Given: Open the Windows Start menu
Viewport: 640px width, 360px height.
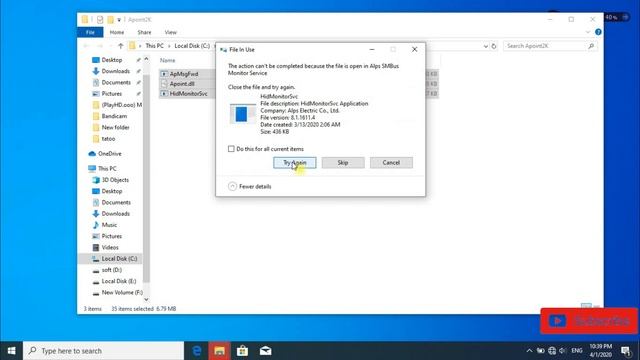Looking at the screenshot, I should [11, 351].
